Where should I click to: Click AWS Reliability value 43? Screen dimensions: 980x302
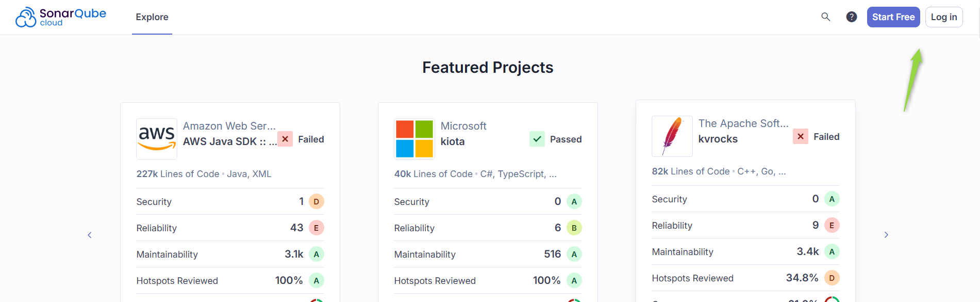[x=297, y=228]
